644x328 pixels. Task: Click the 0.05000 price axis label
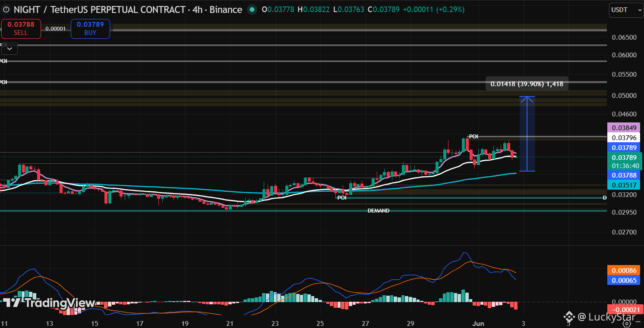(x=625, y=95)
